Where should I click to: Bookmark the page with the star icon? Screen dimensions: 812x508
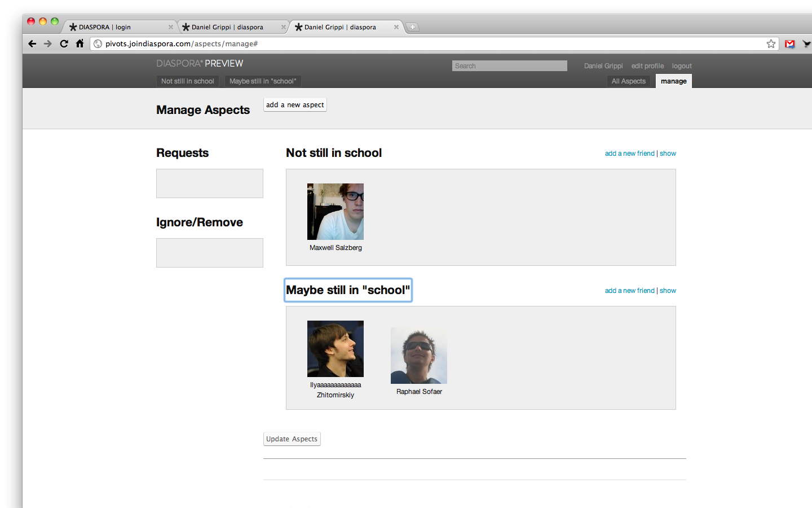coord(771,43)
